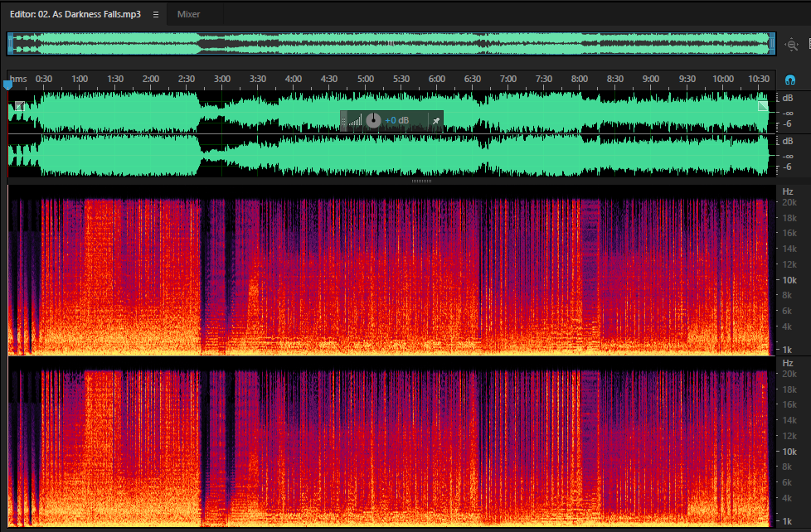Click the Hz label of the right channel frequency scale
This screenshot has height=532, width=811.
click(788, 364)
